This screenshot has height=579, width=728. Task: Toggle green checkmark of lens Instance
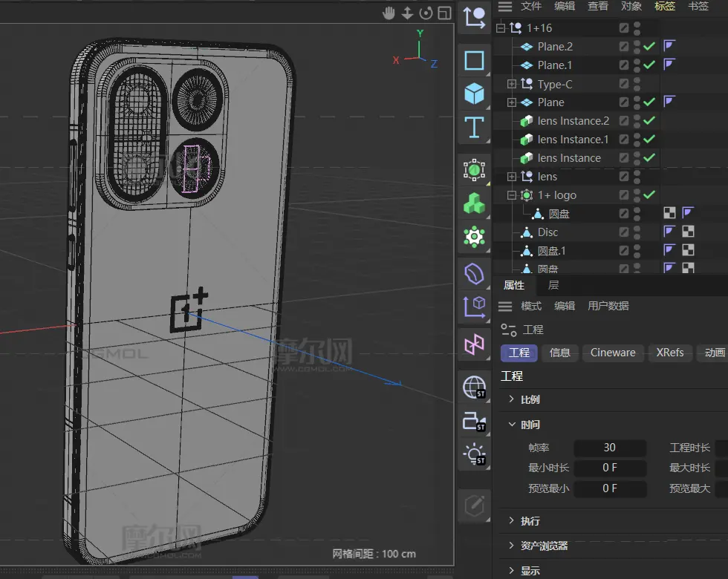coord(649,157)
